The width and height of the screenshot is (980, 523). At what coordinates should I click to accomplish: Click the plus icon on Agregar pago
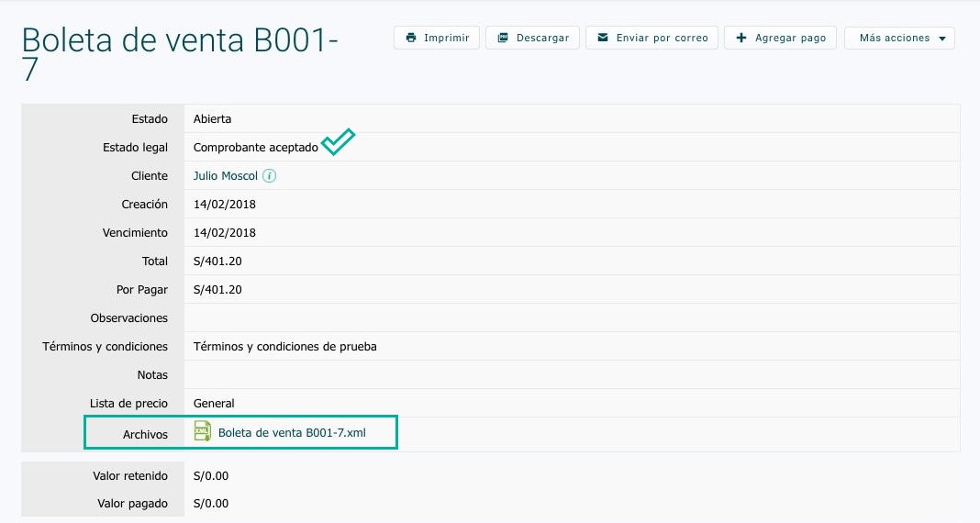click(x=741, y=38)
